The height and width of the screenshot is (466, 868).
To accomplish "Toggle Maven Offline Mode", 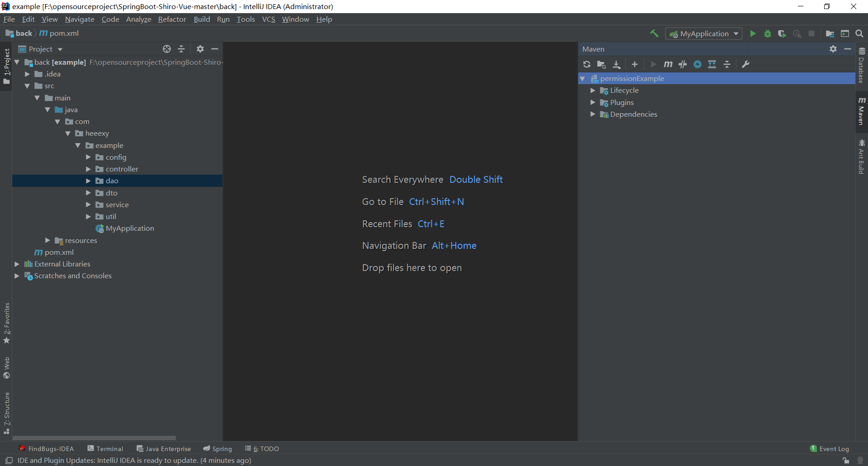I will pyautogui.click(x=683, y=64).
